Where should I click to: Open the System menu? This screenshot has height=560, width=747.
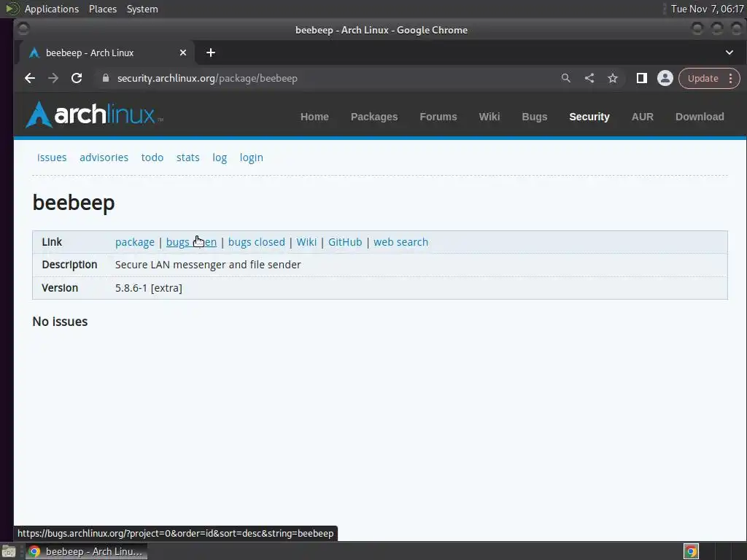point(142,9)
